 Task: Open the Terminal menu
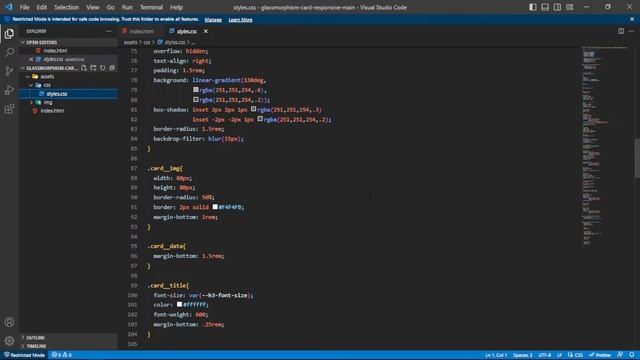coord(151,7)
